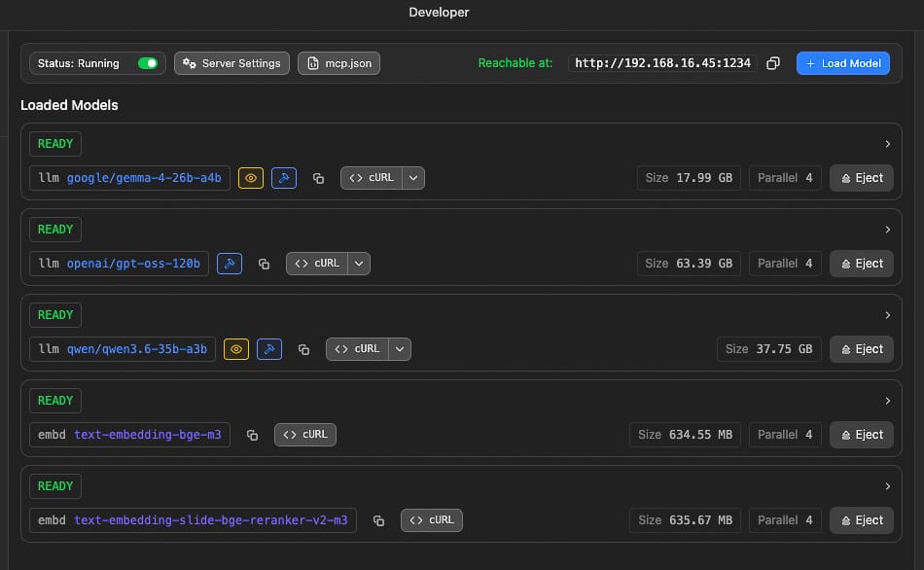
Task: Click the text-embedding-bge-m3 model name
Action: [147, 435]
